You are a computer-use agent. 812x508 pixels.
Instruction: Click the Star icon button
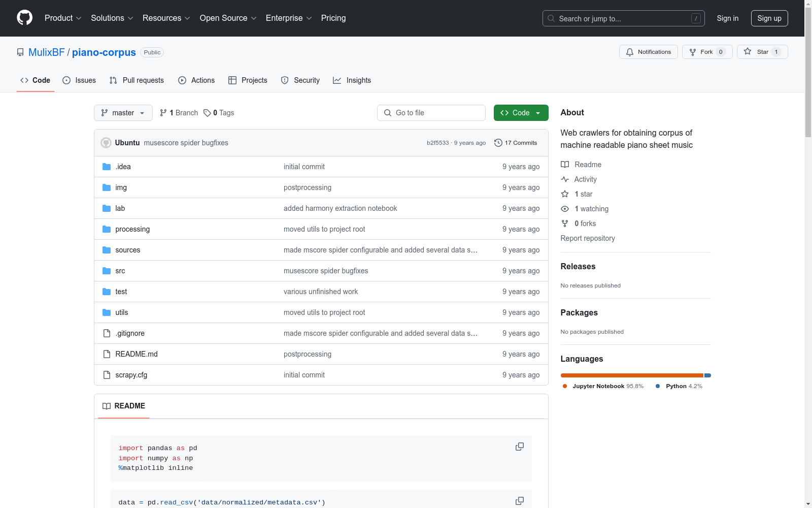pyautogui.click(x=748, y=51)
